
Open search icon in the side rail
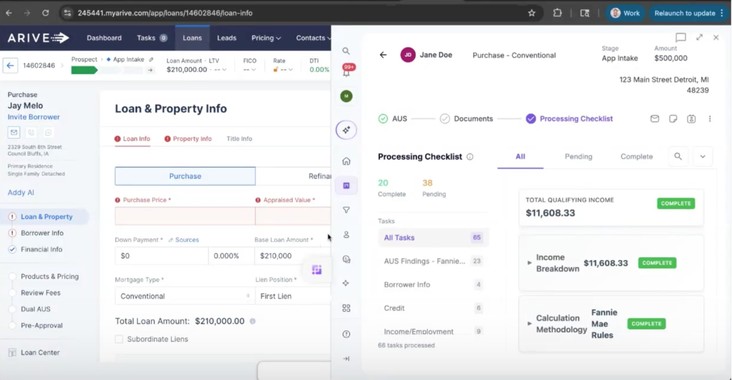point(346,51)
